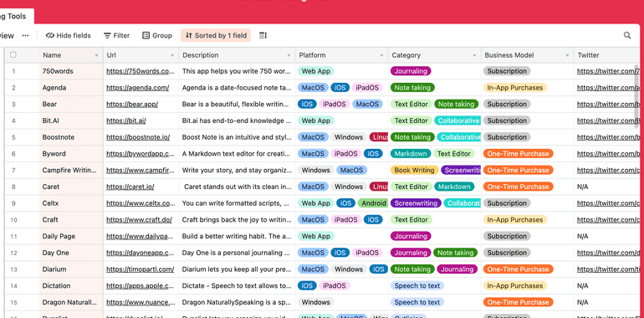
Task: Open the caret.io URL link
Action: click(x=130, y=187)
